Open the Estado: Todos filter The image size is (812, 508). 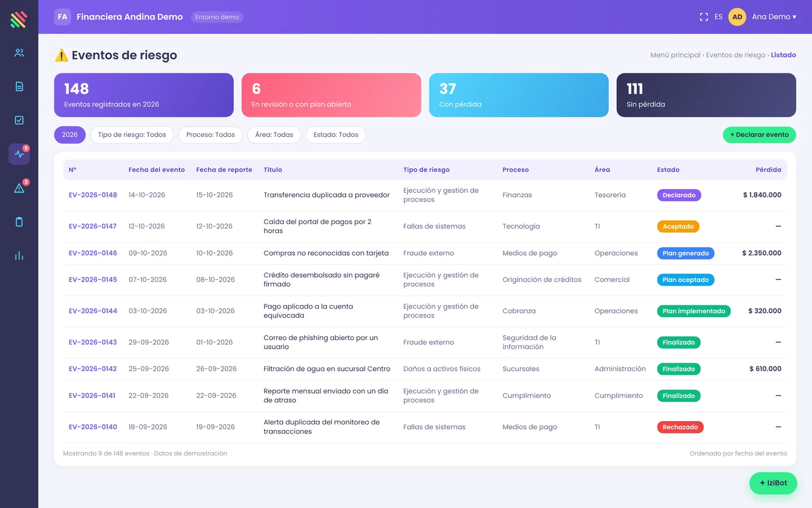336,135
